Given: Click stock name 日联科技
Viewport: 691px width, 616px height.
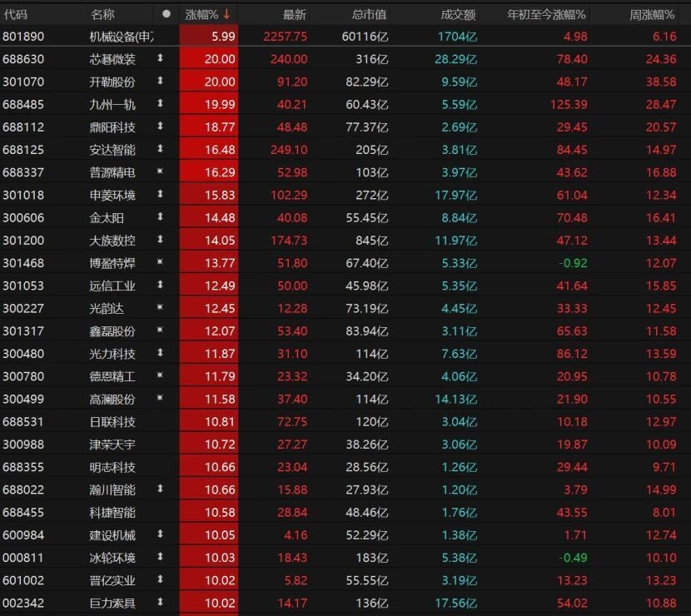Looking at the screenshot, I should [x=112, y=422].
